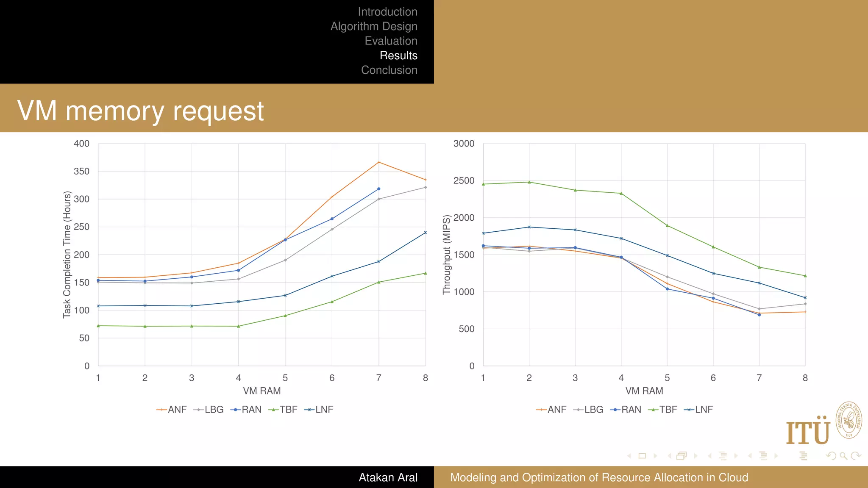Screen dimensions: 868x488
Task: Click LNF legend entry in throughput chart
Action: (698, 410)
